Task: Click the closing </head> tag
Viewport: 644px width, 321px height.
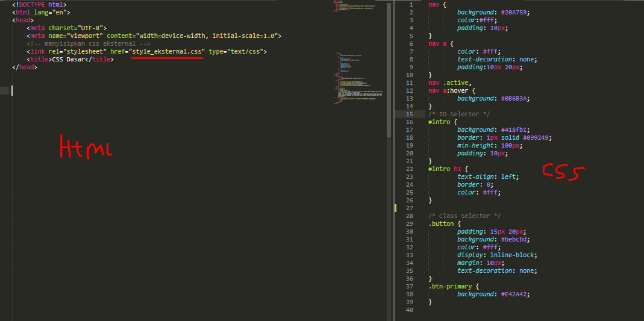Action: (x=25, y=67)
